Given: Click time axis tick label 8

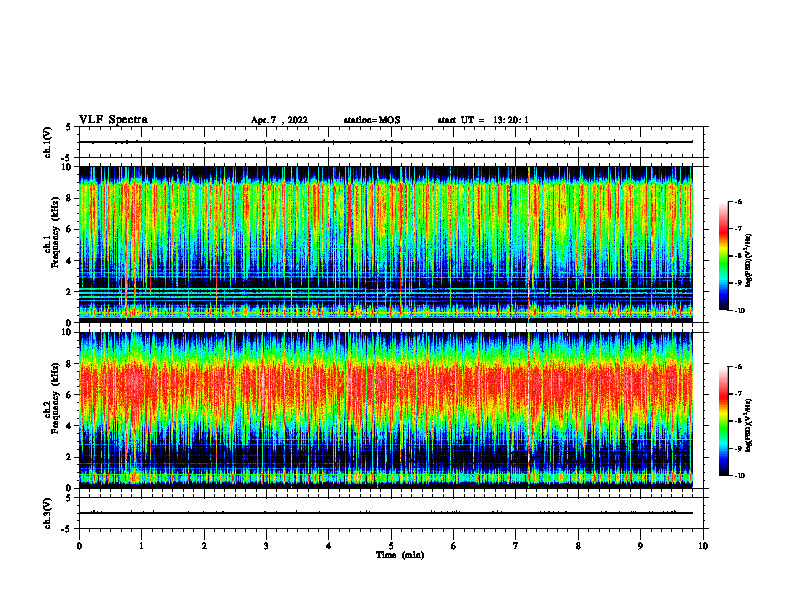Looking at the screenshot, I should (x=578, y=546).
